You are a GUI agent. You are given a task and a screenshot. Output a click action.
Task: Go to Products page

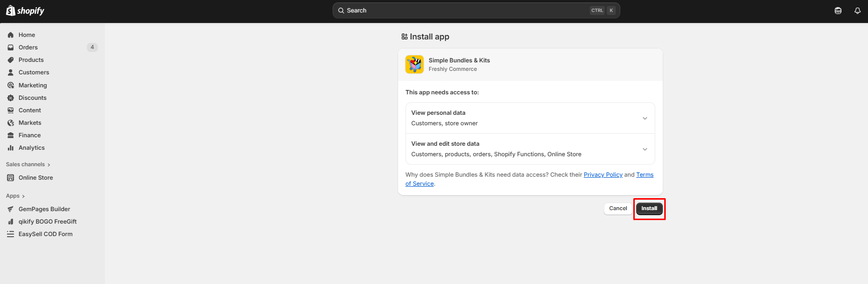pyautogui.click(x=31, y=60)
